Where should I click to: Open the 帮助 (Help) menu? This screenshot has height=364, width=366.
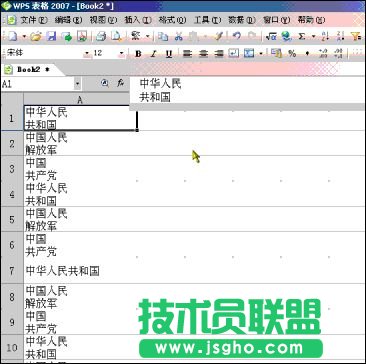tap(311, 20)
